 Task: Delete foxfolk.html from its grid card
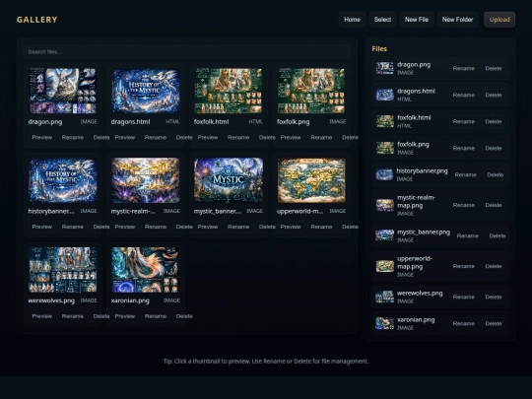click(267, 137)
